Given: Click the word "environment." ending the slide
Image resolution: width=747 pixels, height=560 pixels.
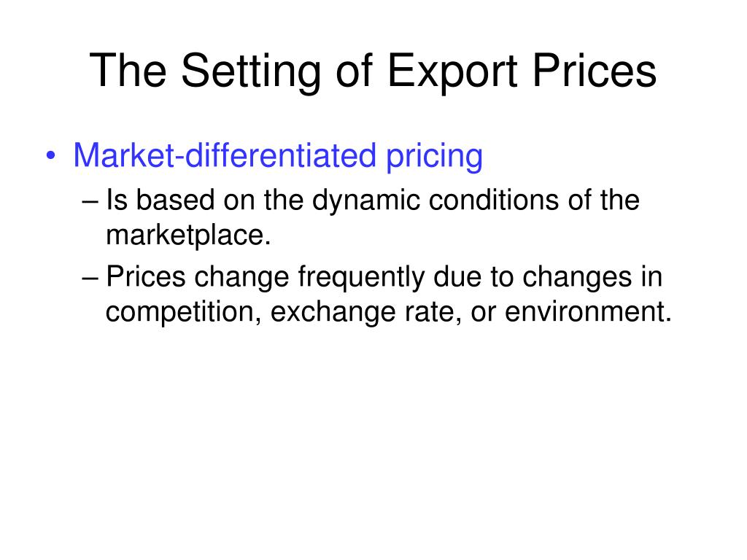Looking at the screenshot, I should click(x=588, y=312).
